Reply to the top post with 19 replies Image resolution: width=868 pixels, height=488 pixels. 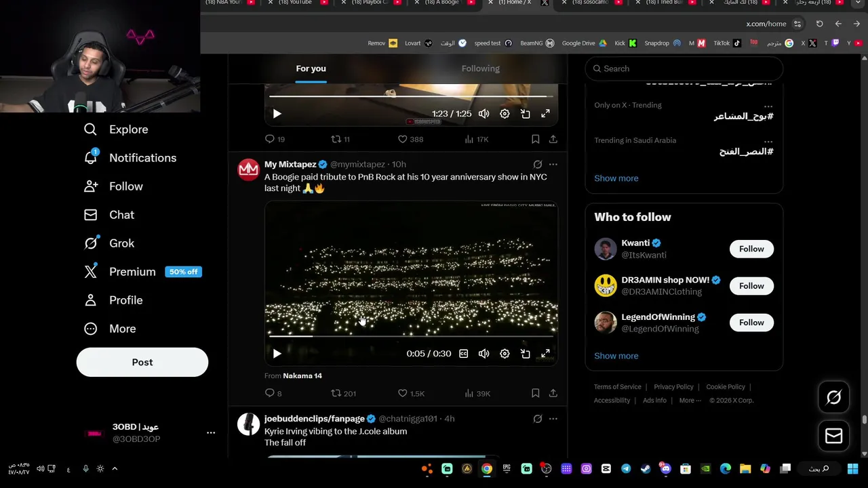270,139
